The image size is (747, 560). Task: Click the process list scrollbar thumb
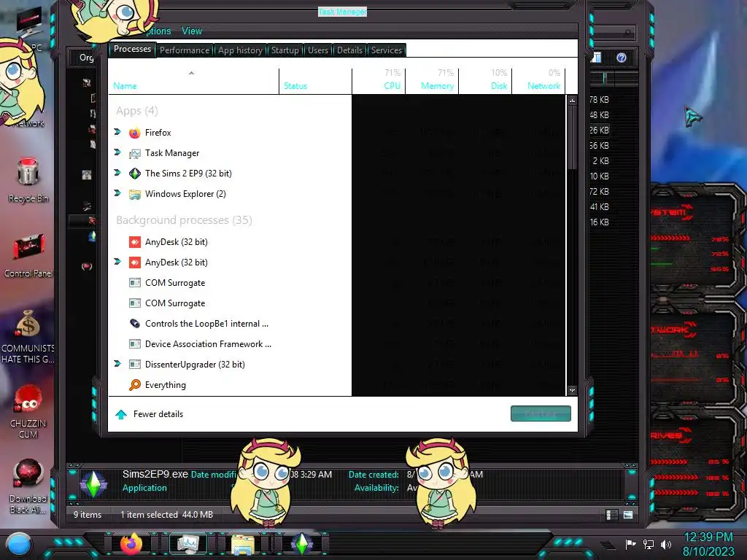coord(572,137)
